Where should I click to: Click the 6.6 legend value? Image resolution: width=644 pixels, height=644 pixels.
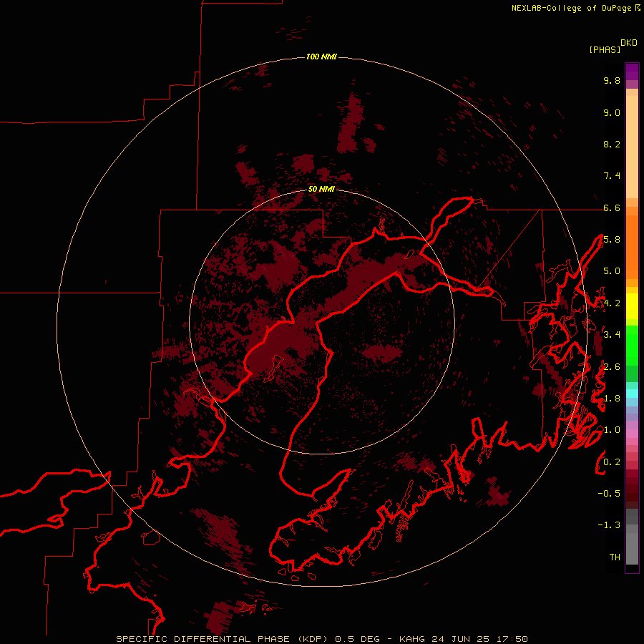click(x=612, y=208)
